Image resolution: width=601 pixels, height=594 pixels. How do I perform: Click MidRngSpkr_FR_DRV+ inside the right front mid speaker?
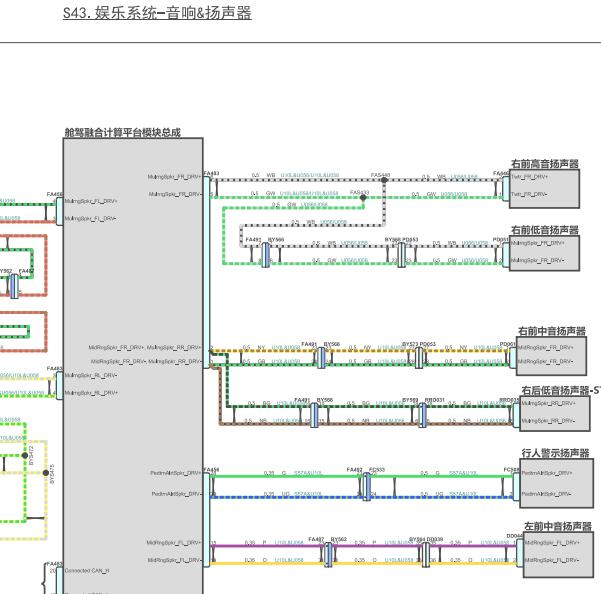coord(546,348)
